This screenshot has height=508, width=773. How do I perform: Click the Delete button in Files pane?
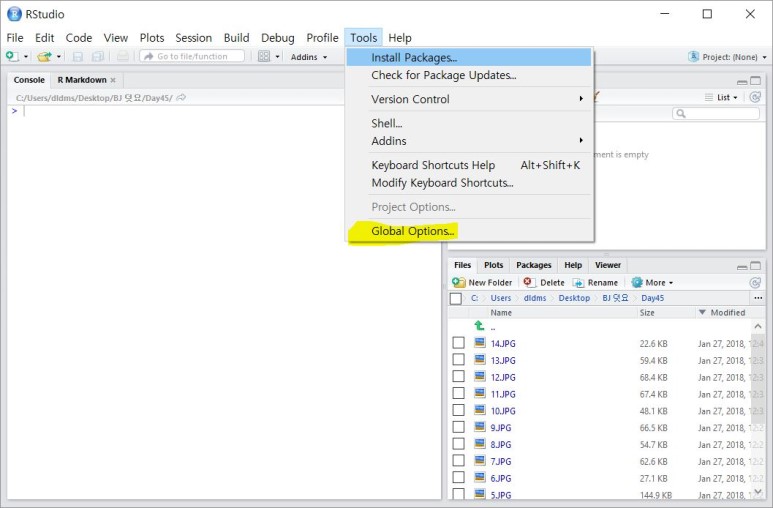pos(544,283)
